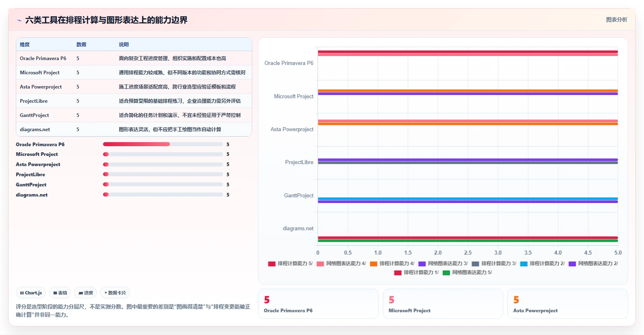This screenshot has width=644, height=335.
Task: Click description 面向复杂工程进度管理 in table
Action: pyautogui.click(x=172, y=58)
